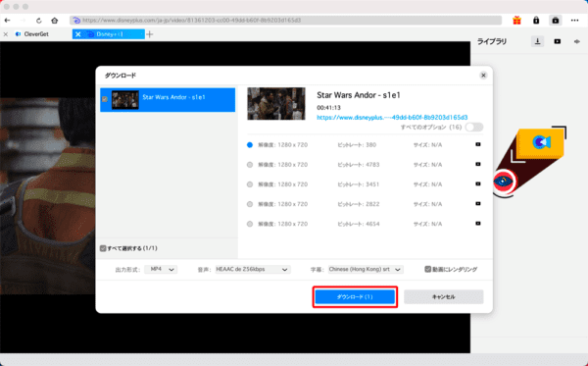
Task: Toggle the all options (16) switch
Action: tap(474, 128)
